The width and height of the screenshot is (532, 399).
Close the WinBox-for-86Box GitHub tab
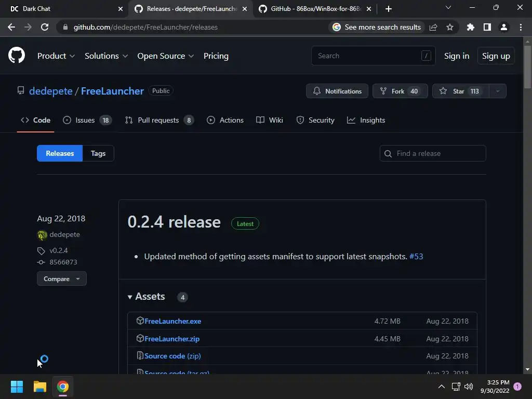click(369, 9)
